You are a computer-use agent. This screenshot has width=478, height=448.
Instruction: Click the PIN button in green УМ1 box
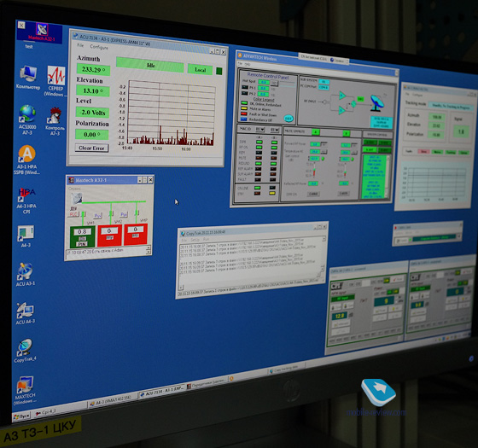click(x=82, y=244)
